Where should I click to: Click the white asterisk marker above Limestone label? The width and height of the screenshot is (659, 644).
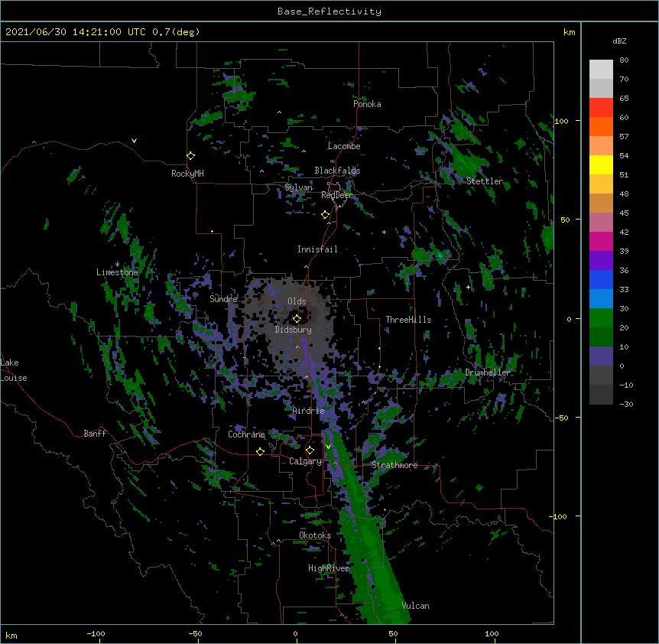117,265
